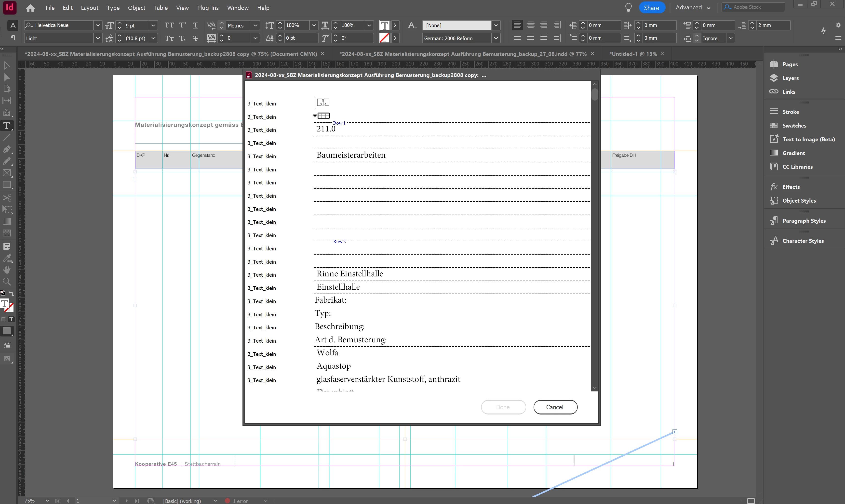Expand the German: 2006 Reform language dropdown
Viewport: 845px width, 504px height.
coord(496,38)
